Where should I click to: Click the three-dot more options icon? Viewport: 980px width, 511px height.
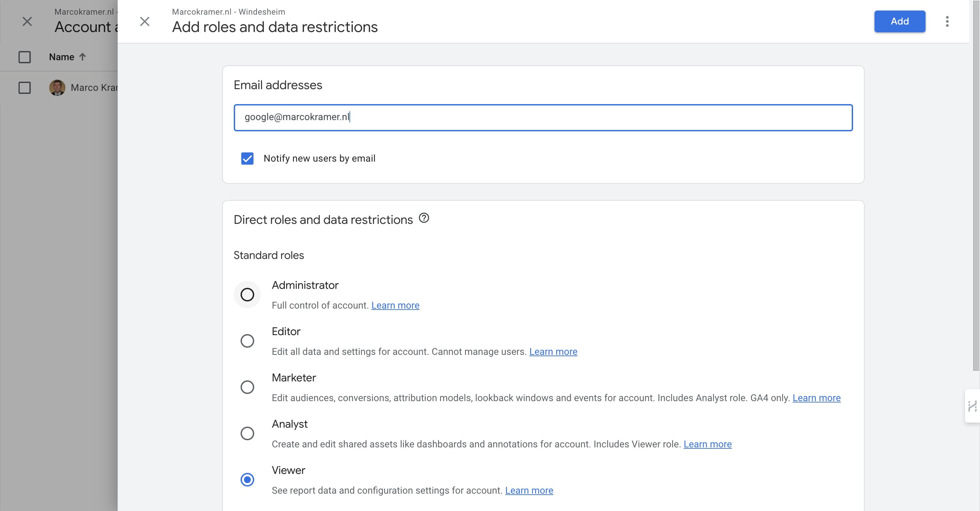947,21
